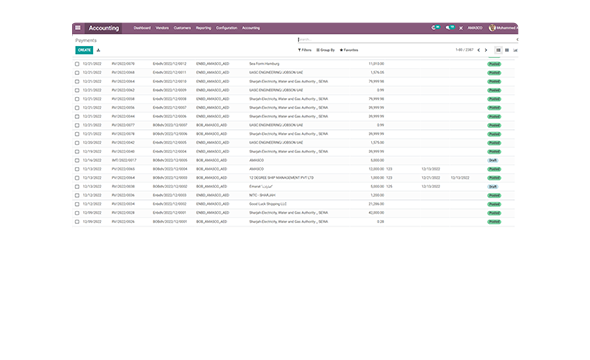Click Posted badge on 12 DEGREE SHIP row
This screenshot has width=590, height=360.
[x=494, y=178]
